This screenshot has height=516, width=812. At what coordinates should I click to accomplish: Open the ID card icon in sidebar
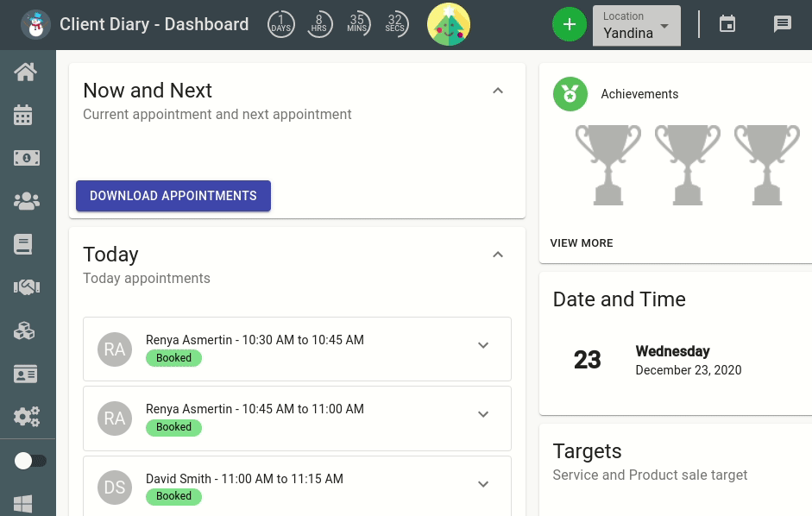(25, 374)
